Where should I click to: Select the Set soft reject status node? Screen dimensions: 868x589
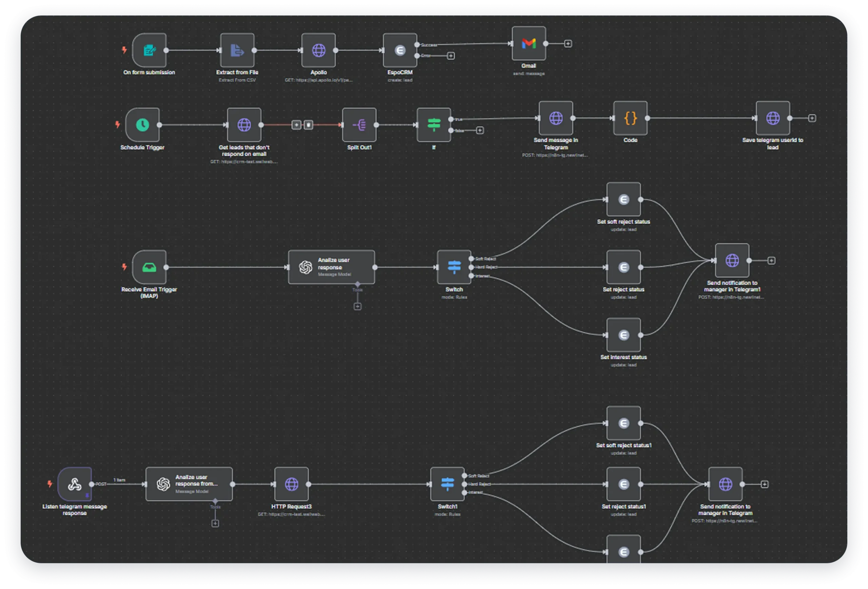pyautogui.click(x=623, y=199)
